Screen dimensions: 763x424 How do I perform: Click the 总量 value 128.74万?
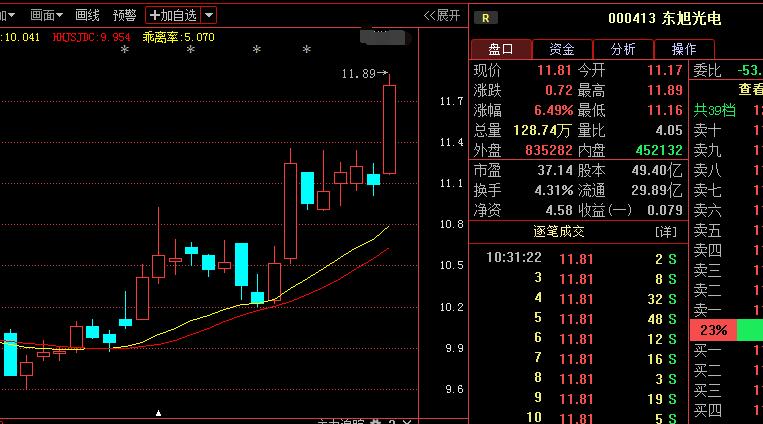pyautogui.click(x=542, y=130)
